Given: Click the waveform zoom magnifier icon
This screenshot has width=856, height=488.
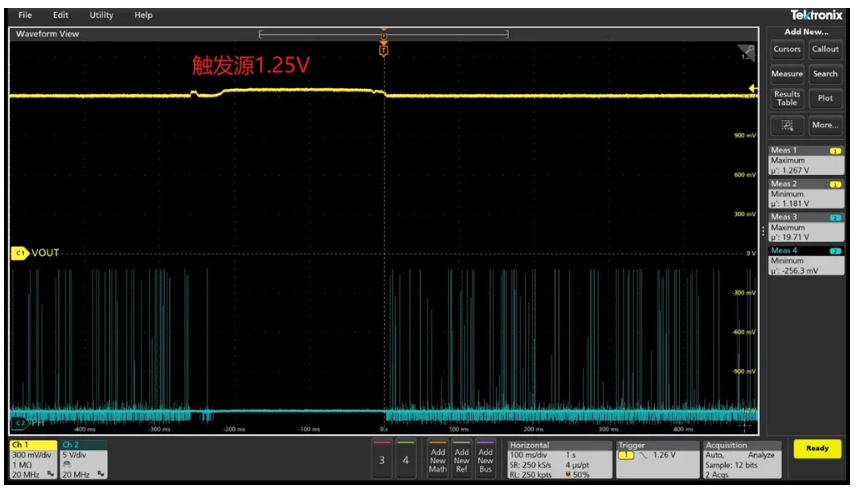Looking at the screenshot, I should [x=745, y=53].
